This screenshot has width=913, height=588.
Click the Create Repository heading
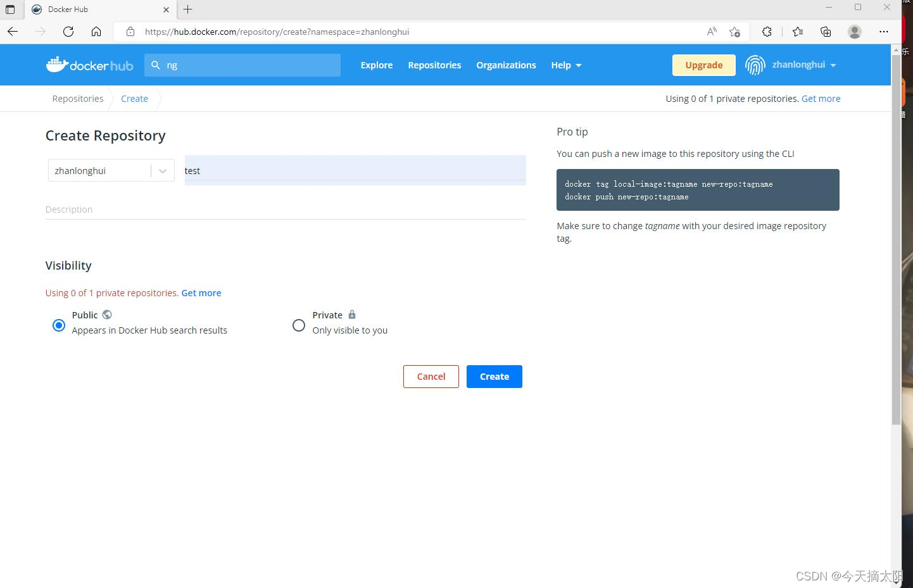[106, 135]
